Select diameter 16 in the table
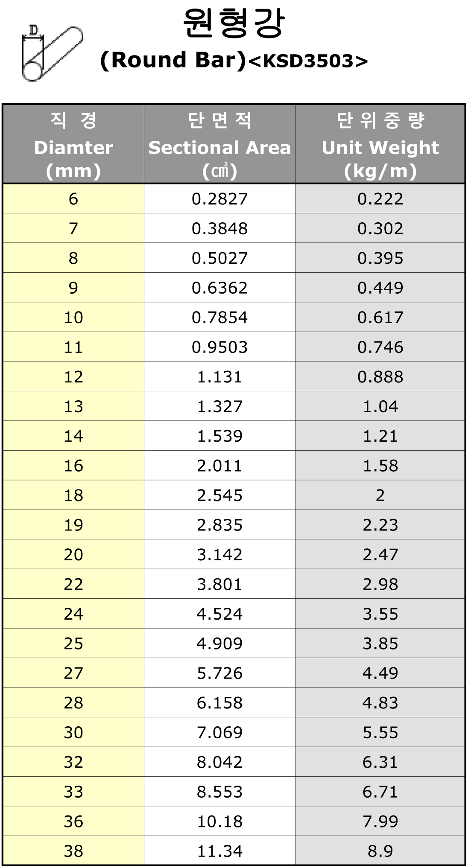The image size is (468, 868). (73, 466)
